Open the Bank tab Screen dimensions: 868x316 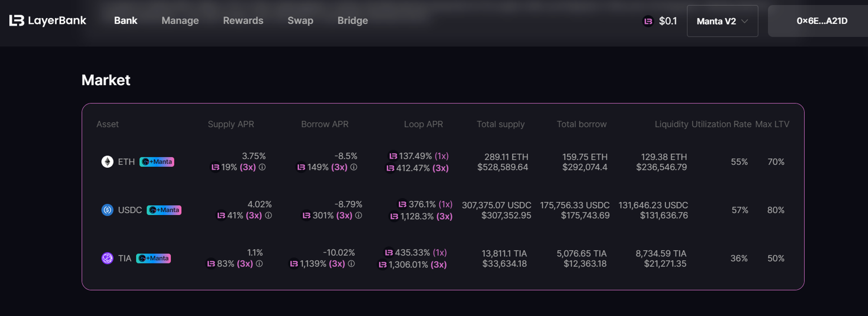coord(125,20)
